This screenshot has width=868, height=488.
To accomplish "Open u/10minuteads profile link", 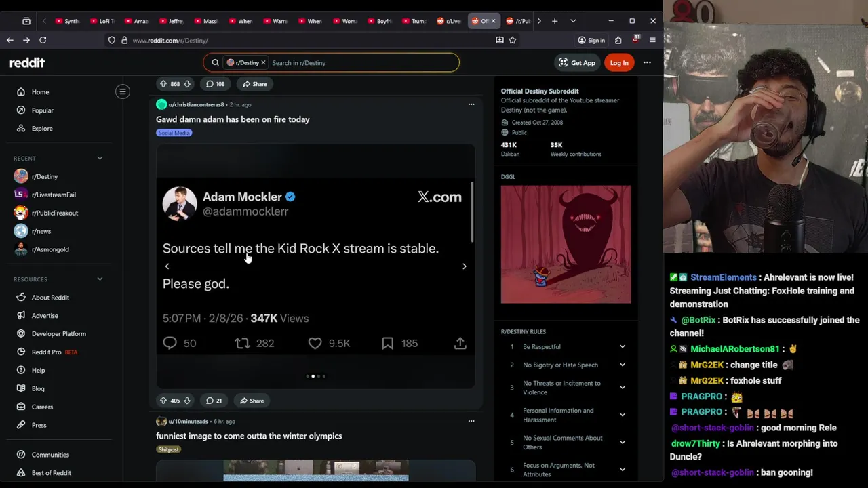I will [188, 421].
